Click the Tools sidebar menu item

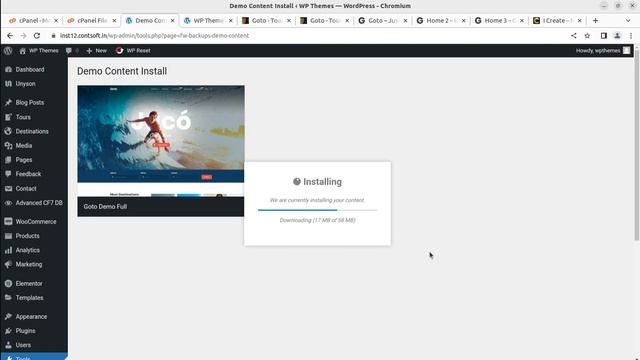tap(34, 356)
